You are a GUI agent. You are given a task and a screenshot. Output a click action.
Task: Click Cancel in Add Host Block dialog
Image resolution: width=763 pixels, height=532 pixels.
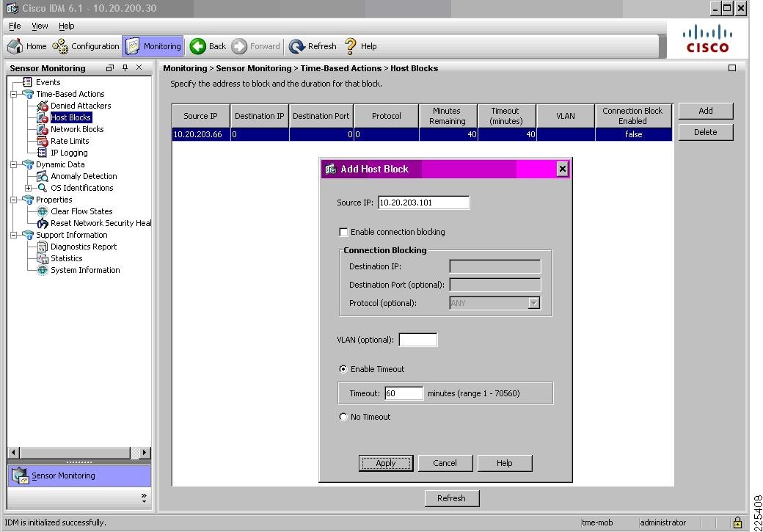(445, 463)
